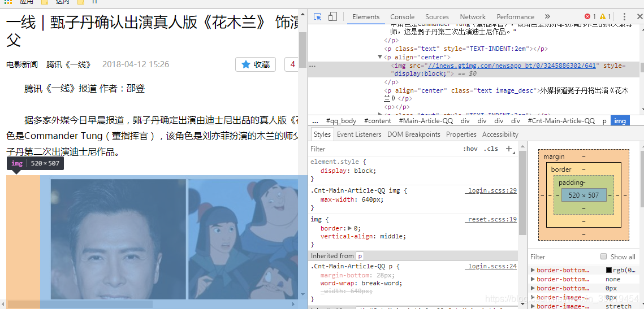The image size is (644, 309).
Task: Expand the border shorthand triangle in img rule
Action: pyautogui.click(x=349, y=228)
